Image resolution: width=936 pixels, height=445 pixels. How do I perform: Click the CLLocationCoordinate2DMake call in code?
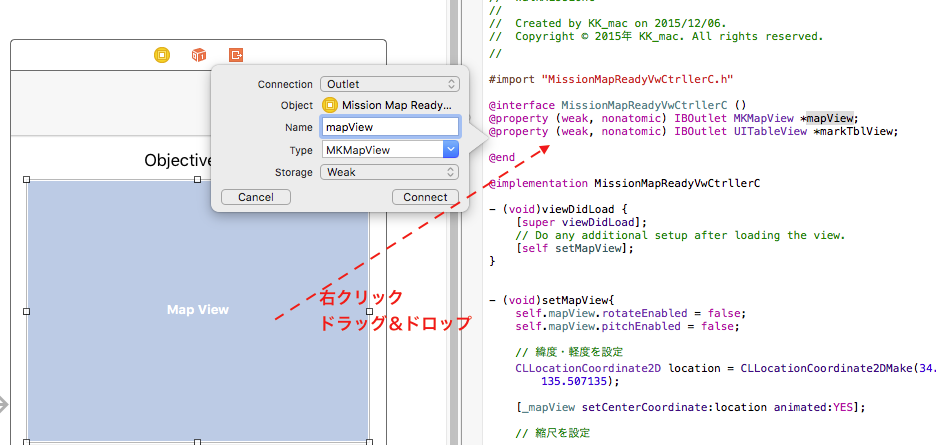pyautogui.click(x=827, y=368)
